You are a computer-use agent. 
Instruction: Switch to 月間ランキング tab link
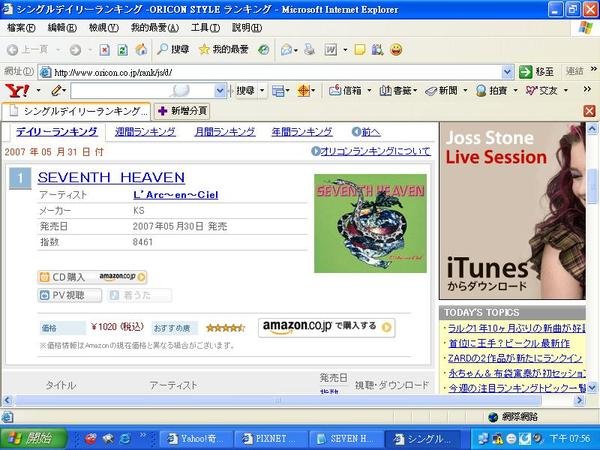[225, 132]
